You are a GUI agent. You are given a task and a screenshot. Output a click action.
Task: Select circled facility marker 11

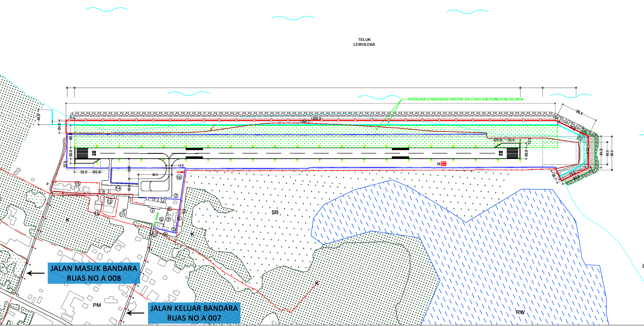pyautogui.click(x=122, y=214)
